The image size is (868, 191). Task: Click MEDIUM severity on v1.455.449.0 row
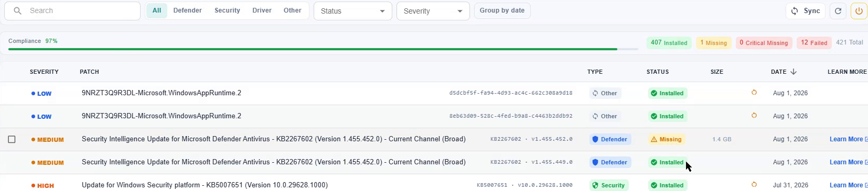(48, 163)
